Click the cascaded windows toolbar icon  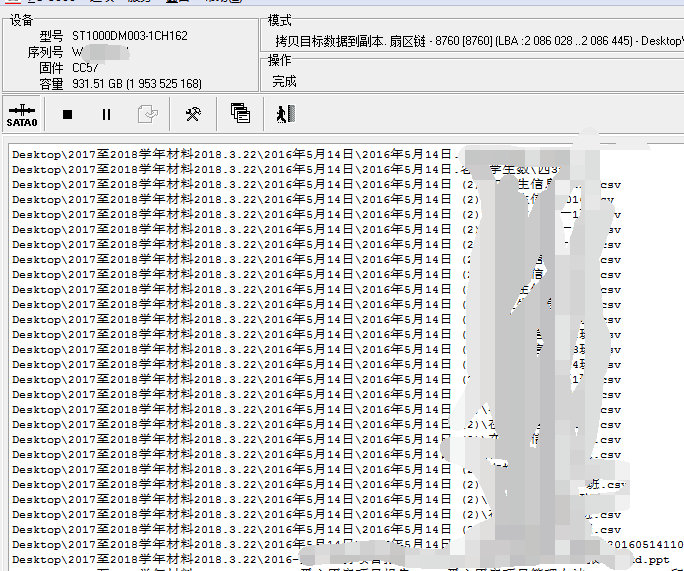click(240, 114)
